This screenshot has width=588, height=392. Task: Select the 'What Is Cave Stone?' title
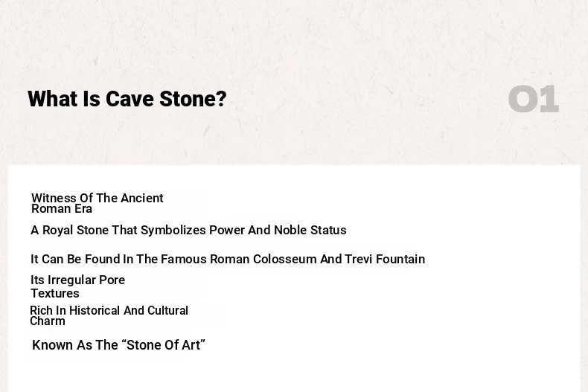[127, 100]
